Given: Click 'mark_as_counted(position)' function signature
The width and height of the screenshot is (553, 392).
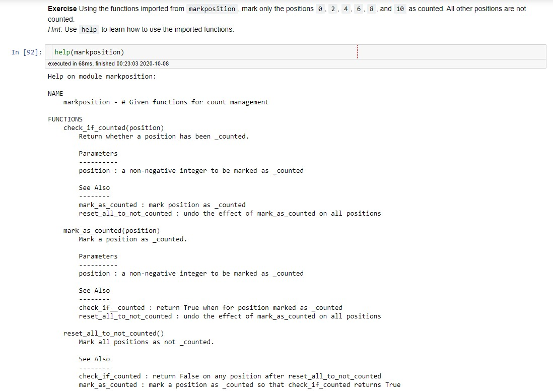Looking at the screenshot, I should point(111,230).
